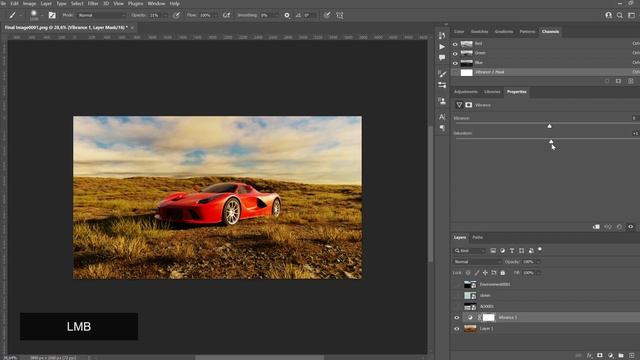Screen dimensions: 640x360
Task: Open the cloud account share icon
Action: point(609,15)
